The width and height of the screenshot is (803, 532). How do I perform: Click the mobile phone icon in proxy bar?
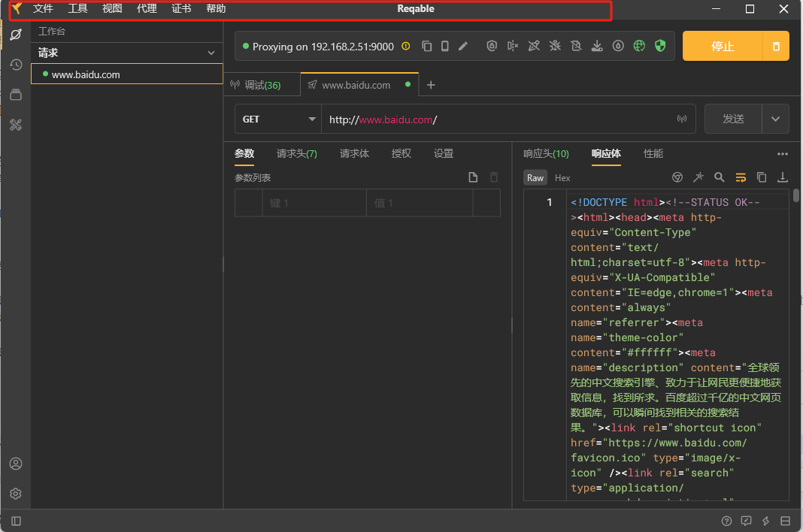point(445,46)
